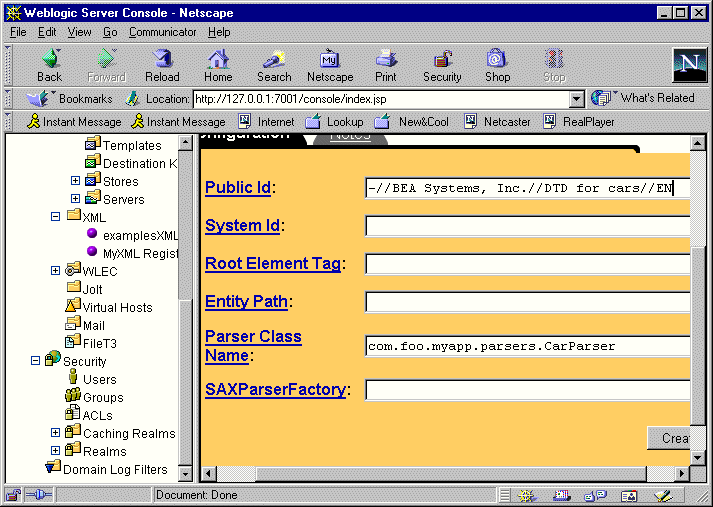
Task: Open the Bookmarks icon
Action: click(37, 98)
